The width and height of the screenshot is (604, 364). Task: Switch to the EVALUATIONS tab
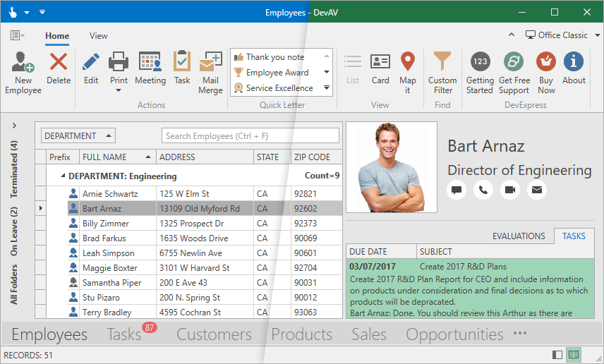coord(519,236)
